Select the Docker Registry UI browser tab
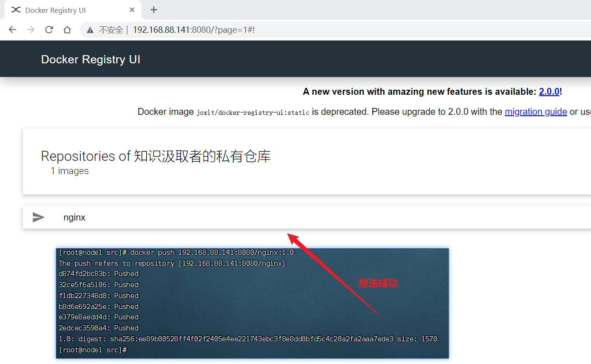The height and width of the screenshot is (364, 591). click(x=73, y=10)
